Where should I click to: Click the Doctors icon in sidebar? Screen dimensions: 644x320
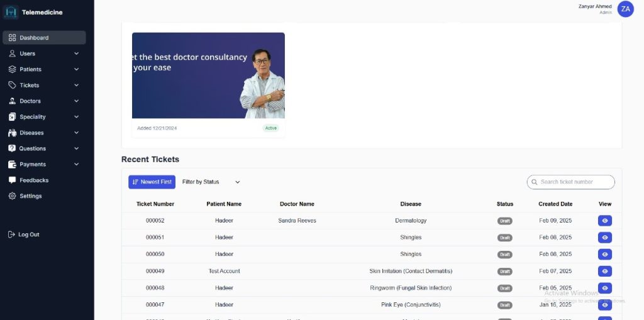click(x=12, y=101)
